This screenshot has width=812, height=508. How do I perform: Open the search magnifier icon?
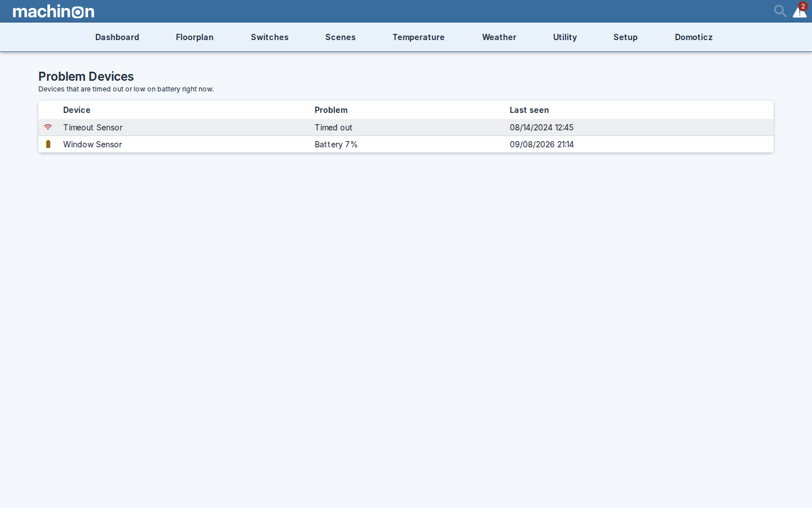780,11
